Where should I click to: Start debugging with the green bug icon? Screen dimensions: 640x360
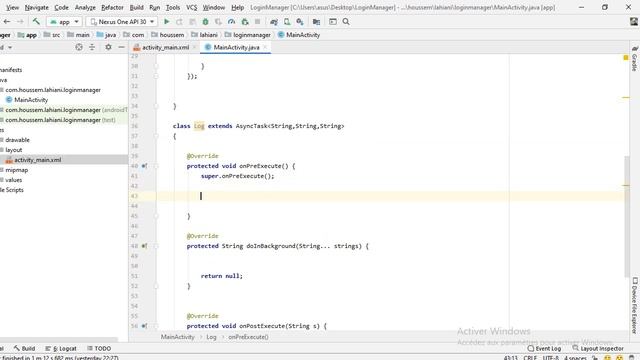tap(205, 22)
